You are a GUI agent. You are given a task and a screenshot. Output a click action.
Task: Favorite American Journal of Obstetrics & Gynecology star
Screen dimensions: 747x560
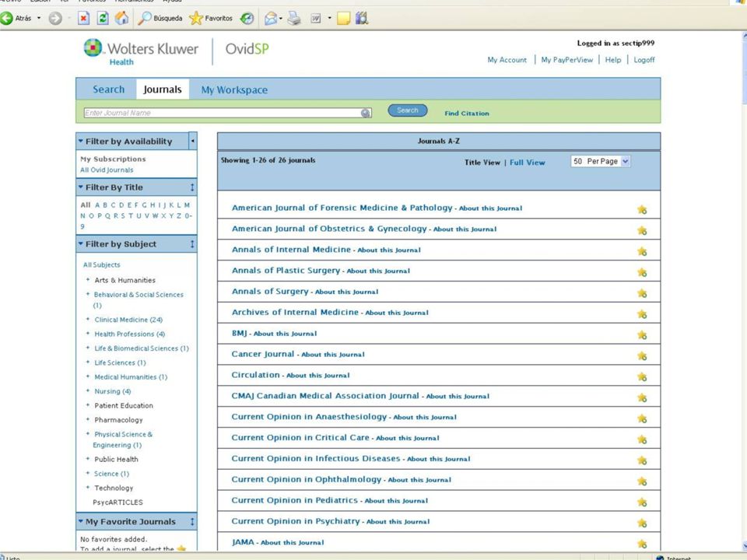click(x=642, y=230)
